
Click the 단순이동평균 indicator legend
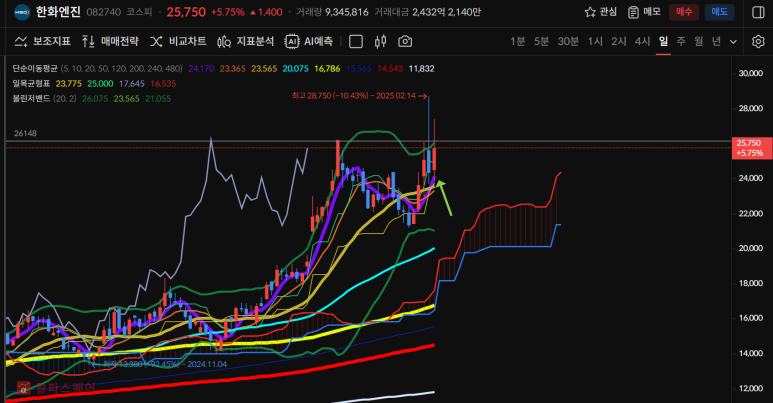[35, 69]
